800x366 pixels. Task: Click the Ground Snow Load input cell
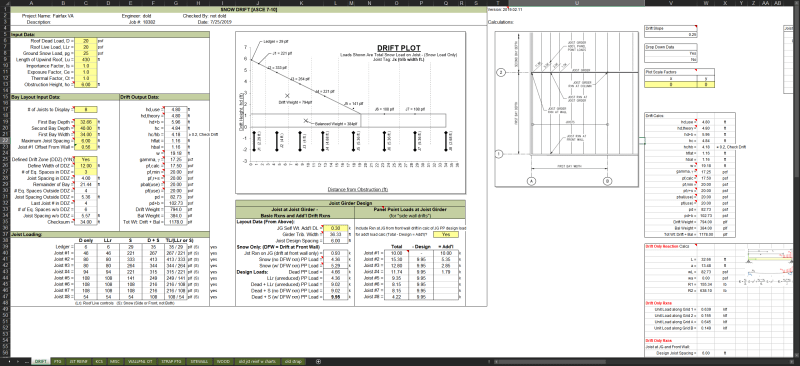click(x=86, y=53)
